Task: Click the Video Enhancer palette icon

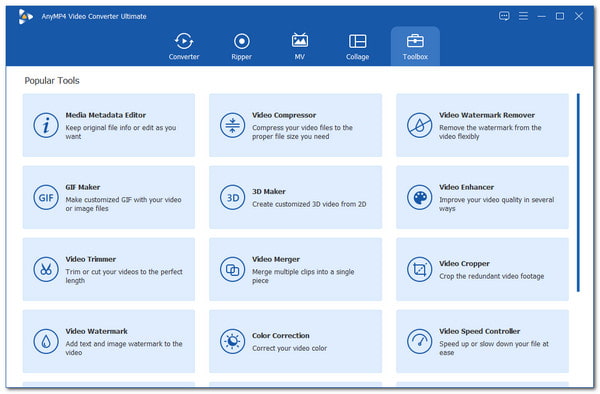Action: pos(419,197)
